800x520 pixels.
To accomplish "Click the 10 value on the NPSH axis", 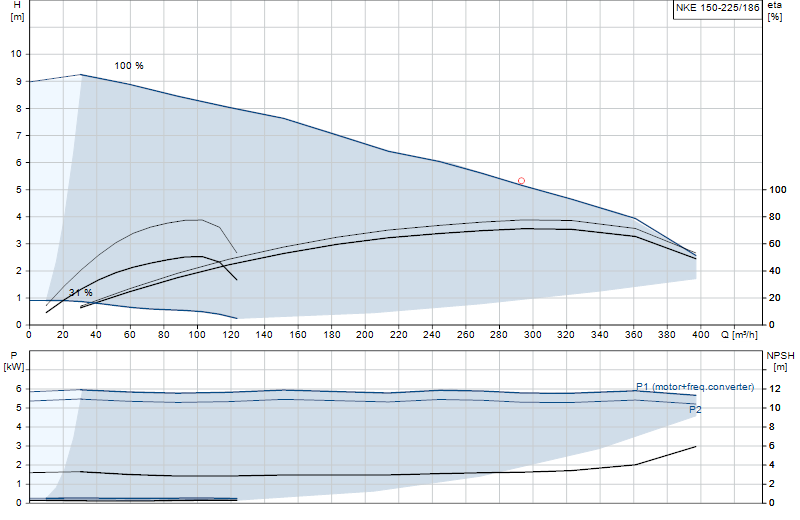I will point(774,408).
